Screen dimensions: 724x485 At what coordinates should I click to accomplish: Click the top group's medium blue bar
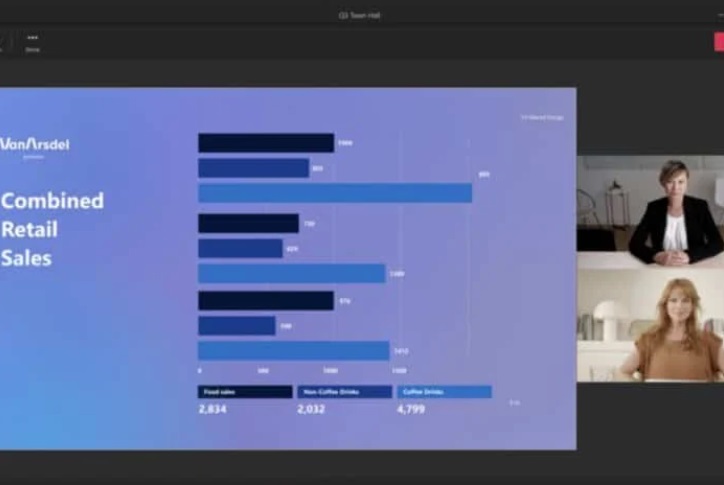(x=253, y=168)
